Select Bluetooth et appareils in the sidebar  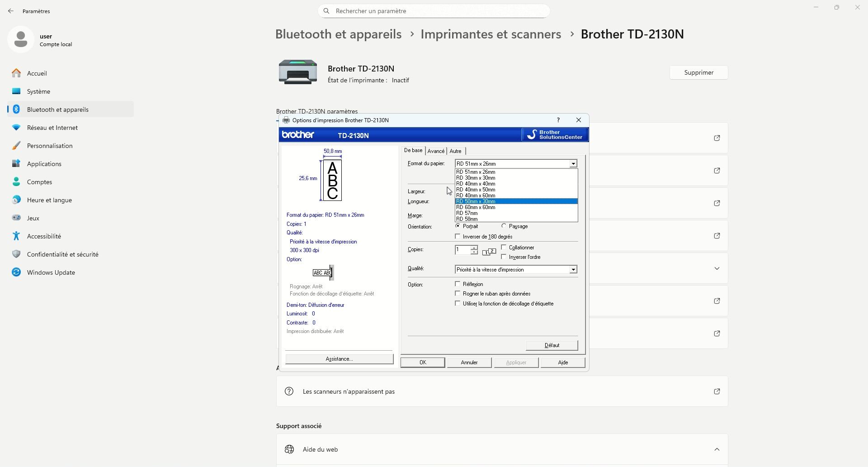click(x=71, y=110)
